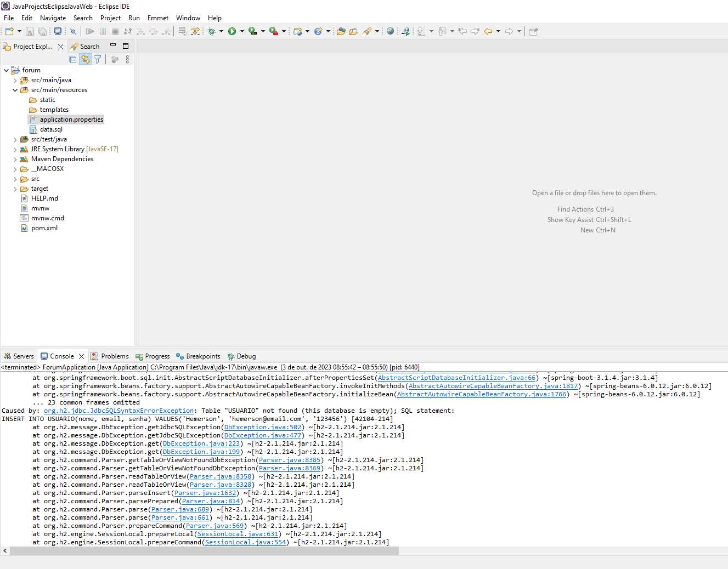Switch to the Search view tab
The width and height of the screenshot is (728, 569).
(85, 47)
